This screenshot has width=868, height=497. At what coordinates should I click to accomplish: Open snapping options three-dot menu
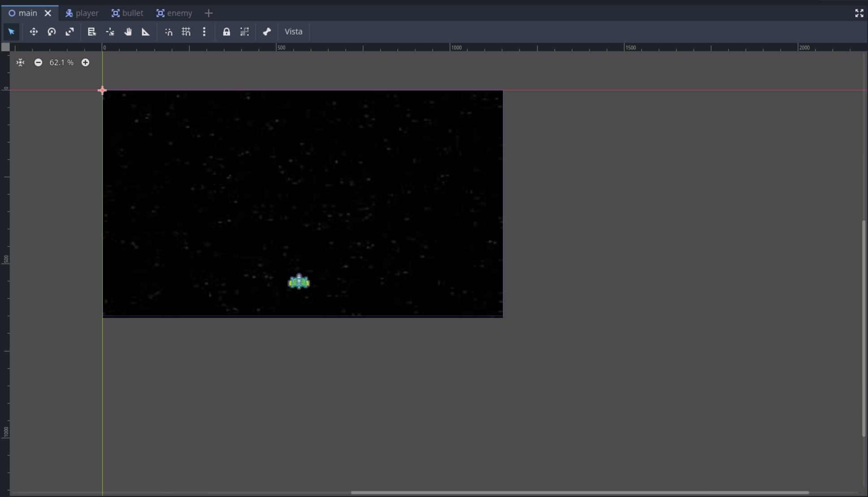pyautogui.click(x=204, y=32)
